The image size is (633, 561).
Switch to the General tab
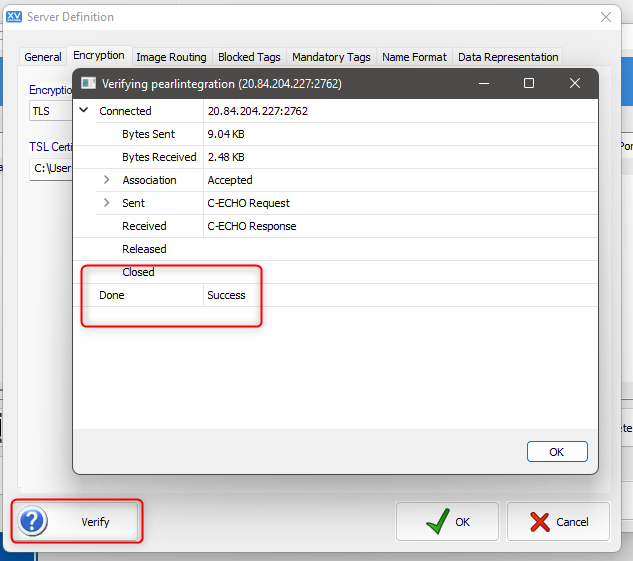click(43, 57)
